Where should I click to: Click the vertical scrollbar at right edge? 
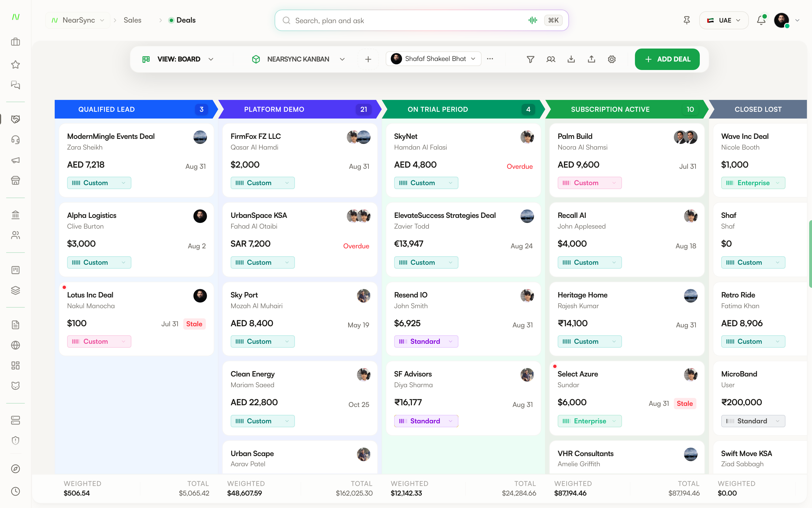tap(810, 254)
